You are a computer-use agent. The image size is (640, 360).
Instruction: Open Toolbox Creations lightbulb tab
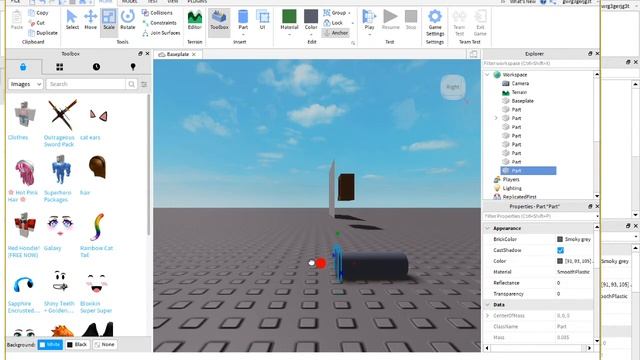(133, 67)
